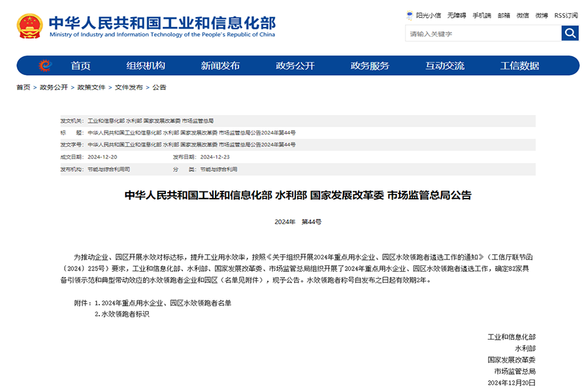Click the 2024年 第44号 subtitle
The height and width of the screenshot is (392, 588).
(x=298, y=222)
